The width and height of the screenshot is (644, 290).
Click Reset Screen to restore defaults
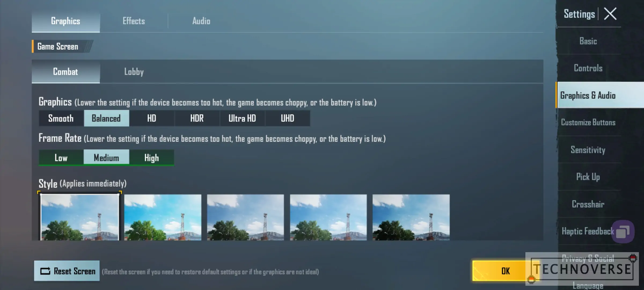point(67,271)
